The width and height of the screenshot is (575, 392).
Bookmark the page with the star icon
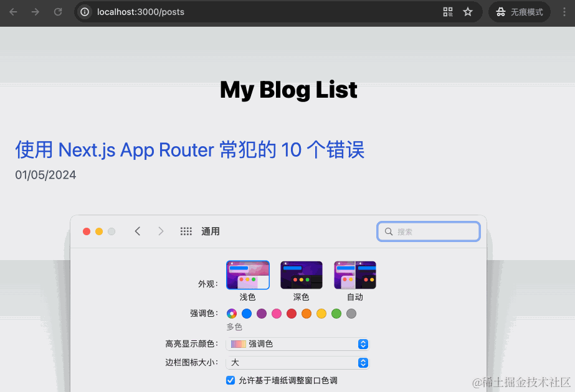pos(468,12)
